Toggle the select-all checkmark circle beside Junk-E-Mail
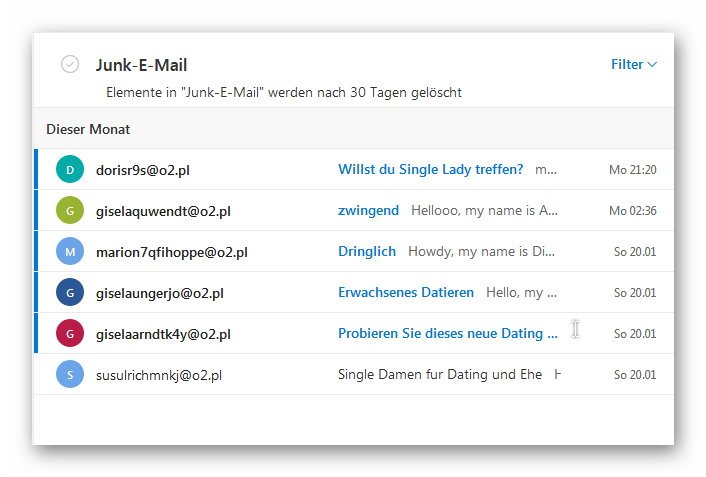 pyautogui.click(x=70, y=64)
